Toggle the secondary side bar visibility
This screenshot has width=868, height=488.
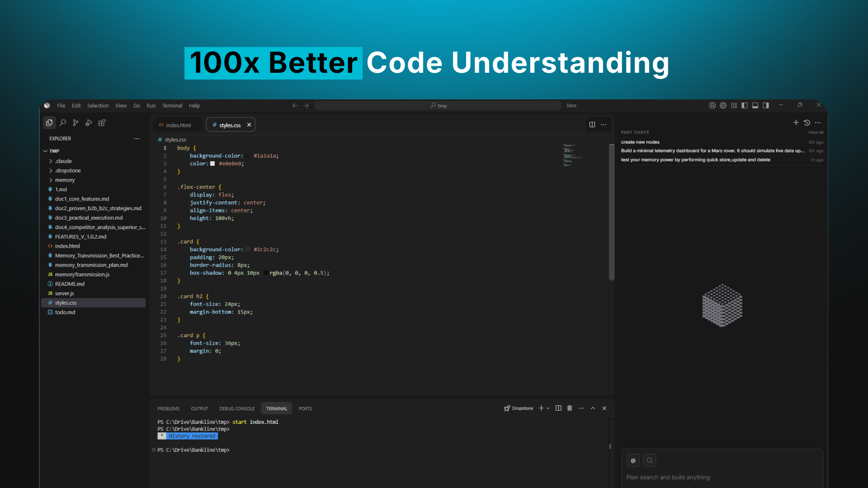tap(766, 105)
